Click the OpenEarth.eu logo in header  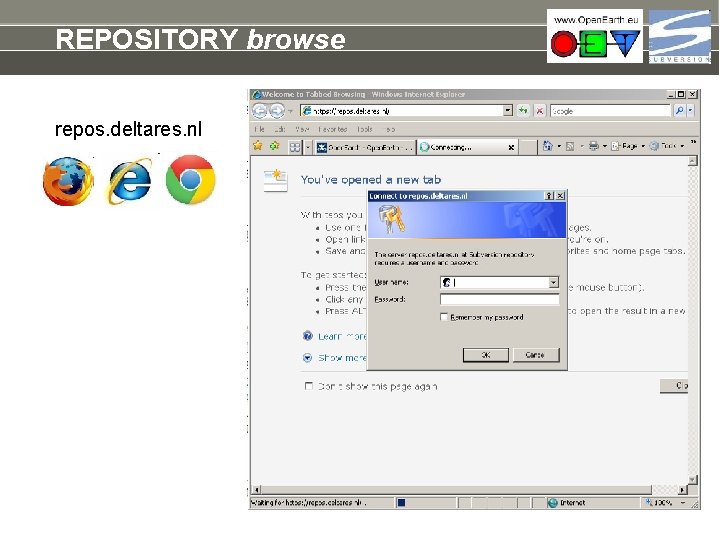595,36
